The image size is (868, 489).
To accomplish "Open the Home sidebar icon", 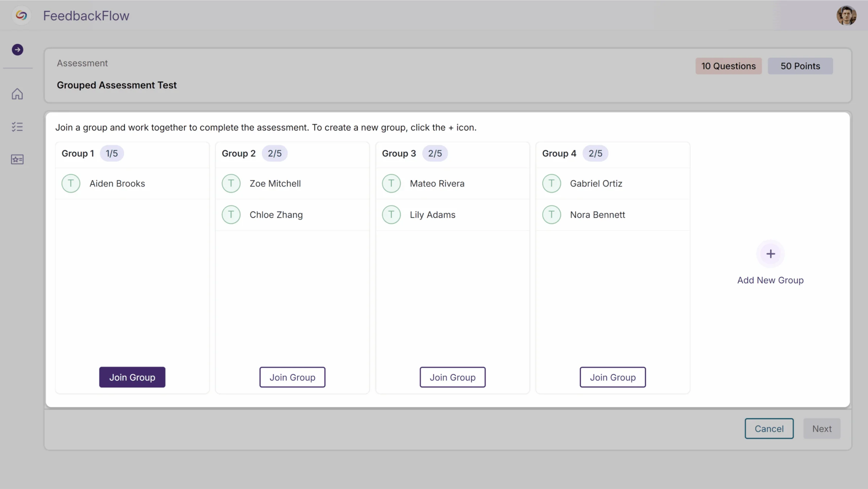I will [17, 94].
